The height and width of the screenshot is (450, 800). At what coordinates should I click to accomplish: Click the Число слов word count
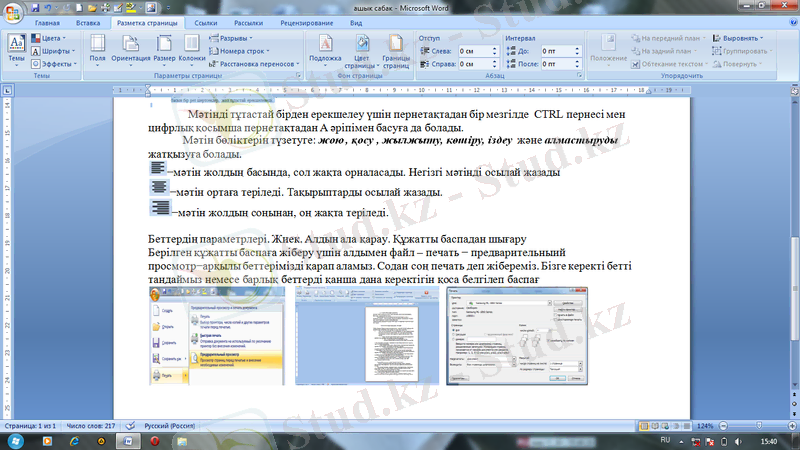[90, 426]
